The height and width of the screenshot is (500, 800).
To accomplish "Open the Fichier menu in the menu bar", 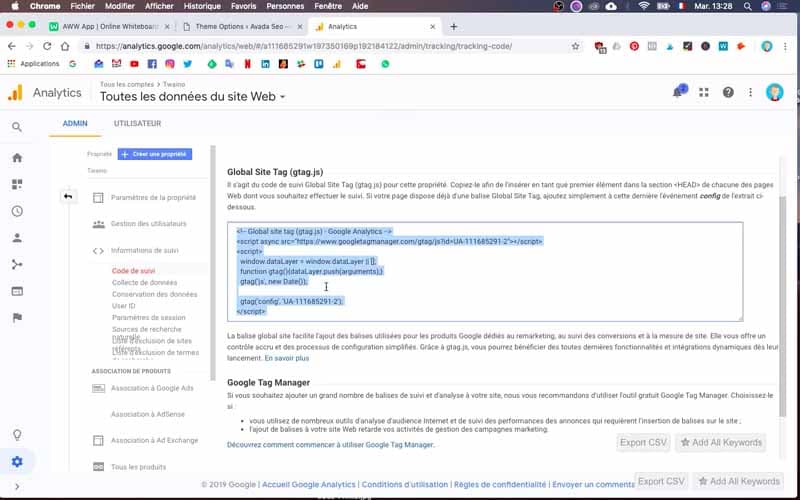I will [x=83, y=6].
